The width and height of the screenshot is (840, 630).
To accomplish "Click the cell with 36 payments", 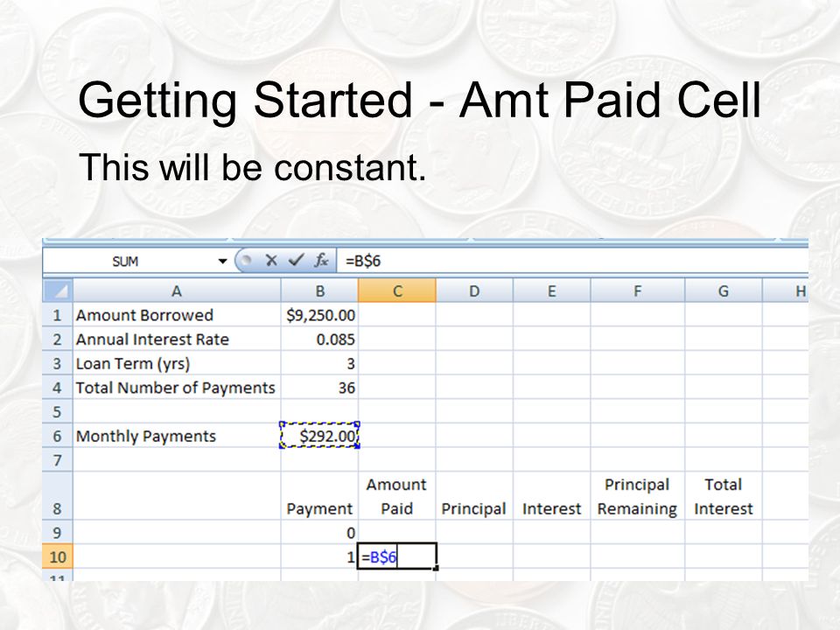I will 320,388.
